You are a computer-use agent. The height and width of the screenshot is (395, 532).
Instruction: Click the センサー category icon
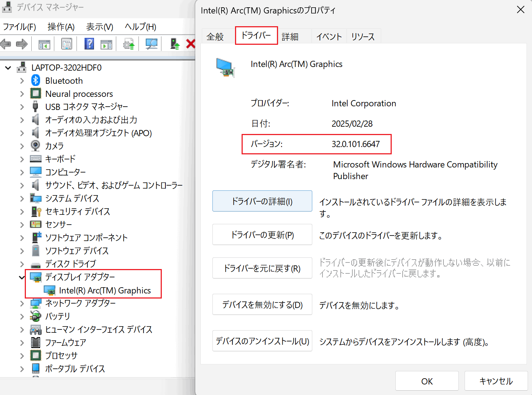(36, 224)
